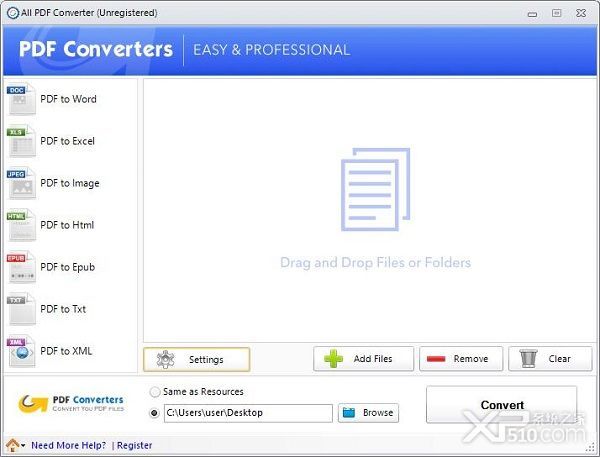Switch to PDF to Image mode
The image size is (600, 457).
71,183
